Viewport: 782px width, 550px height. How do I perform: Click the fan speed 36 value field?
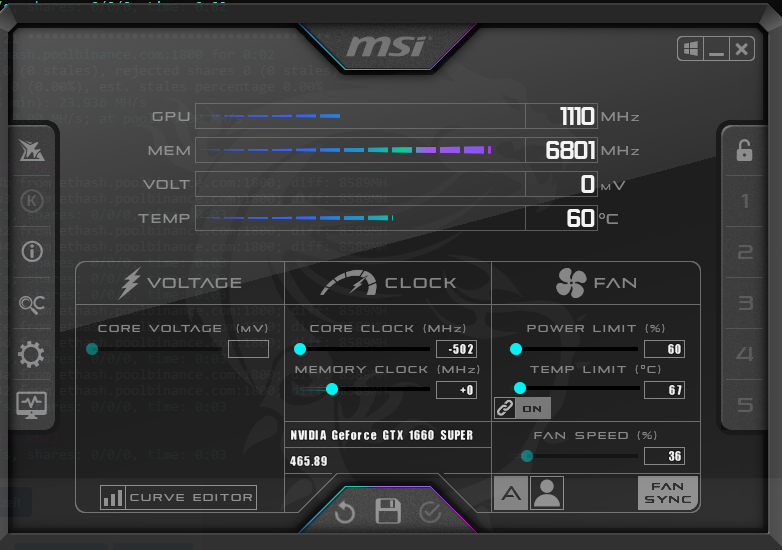pyautogui.click(x=664, y=456)
